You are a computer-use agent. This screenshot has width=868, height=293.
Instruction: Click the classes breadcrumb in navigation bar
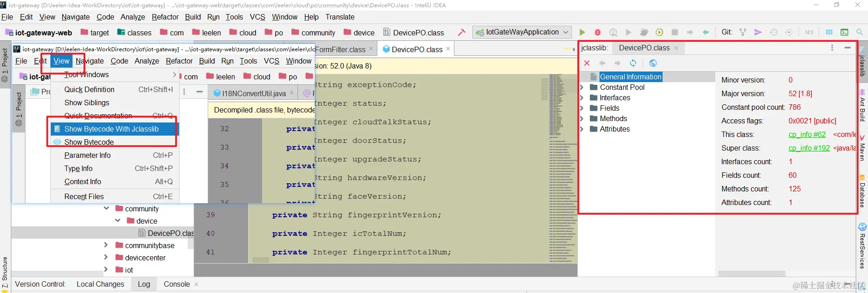coord(134,33)
